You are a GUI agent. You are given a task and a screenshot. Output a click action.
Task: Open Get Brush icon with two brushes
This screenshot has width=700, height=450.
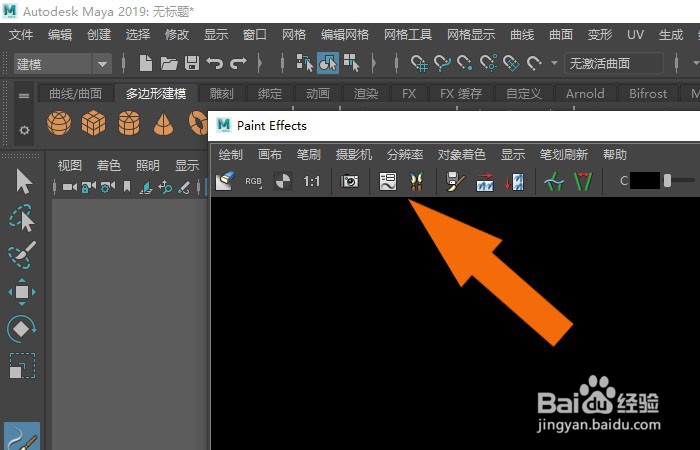[x=416, y=181]
